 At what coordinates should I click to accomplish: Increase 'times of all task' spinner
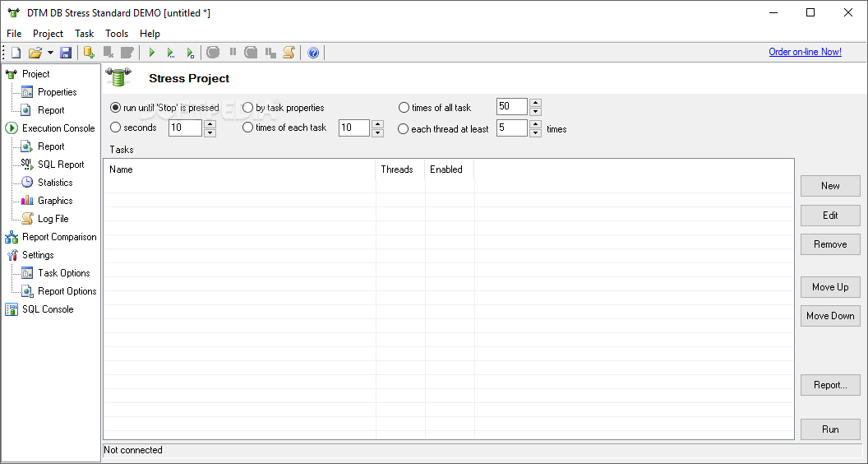(x=535, y=103)
